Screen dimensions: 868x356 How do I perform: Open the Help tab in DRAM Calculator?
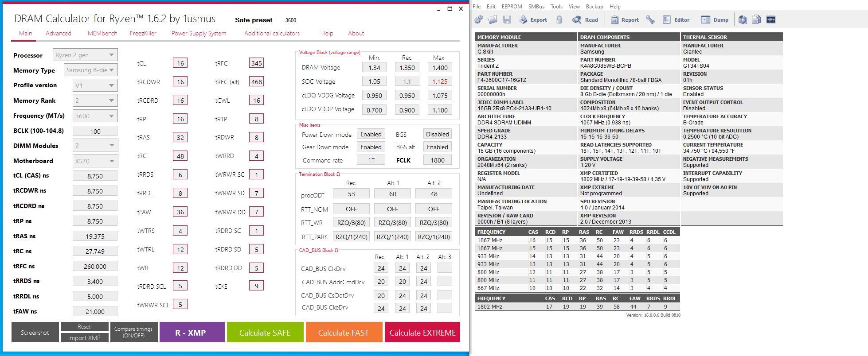click(327, 33)
